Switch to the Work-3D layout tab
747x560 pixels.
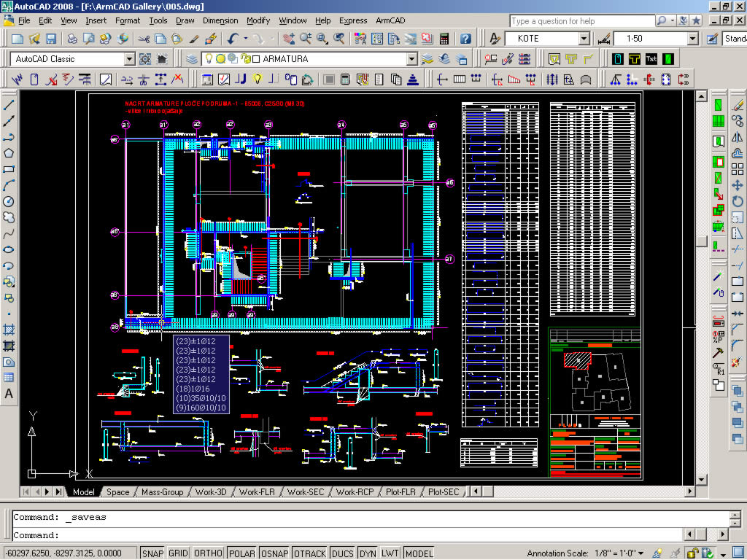click(211, 492)
